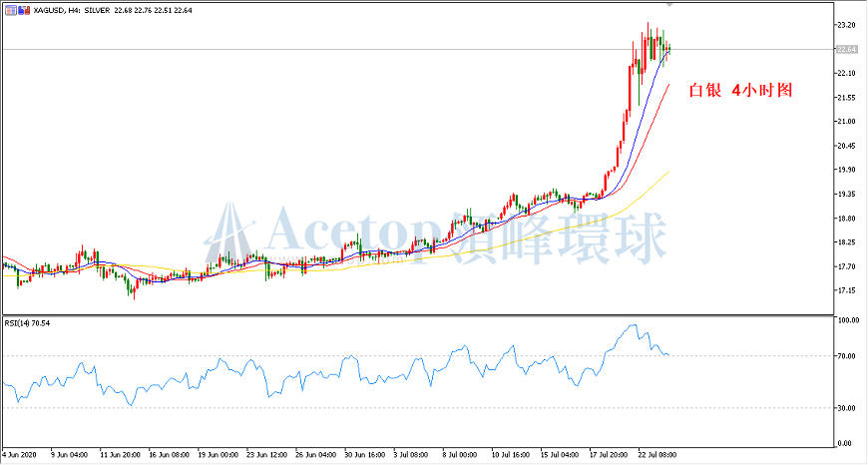Viewport: 868px width, 465px height.
Task: Click the 19.35 price axis label
Action: pos(846,194)
